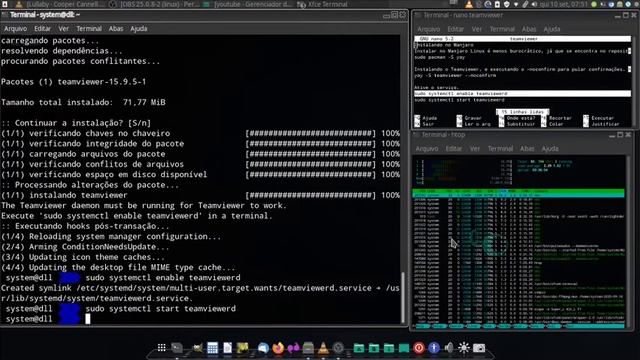640x360 pixels.
Task: Switch to Xfce Terminal taskbar button
Action: tap(323, 4)
